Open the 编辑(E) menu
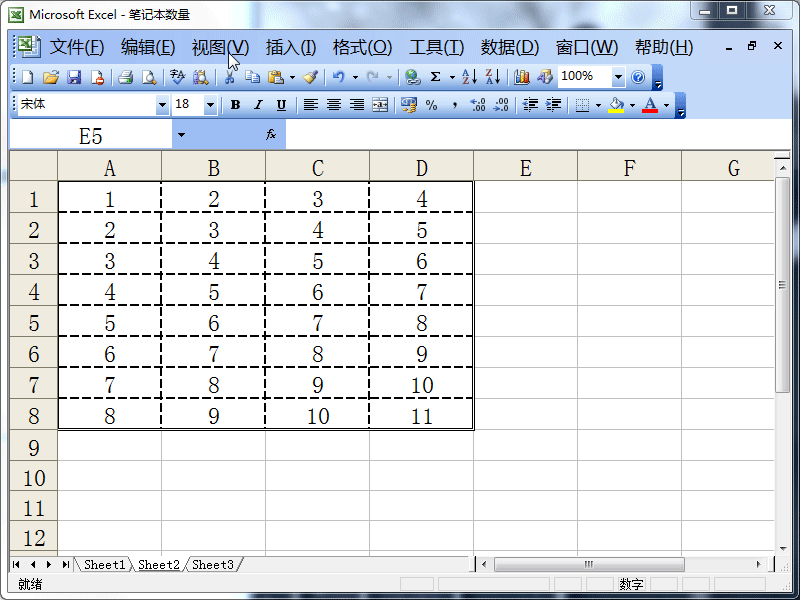800x600 pixels. [148, 47]
